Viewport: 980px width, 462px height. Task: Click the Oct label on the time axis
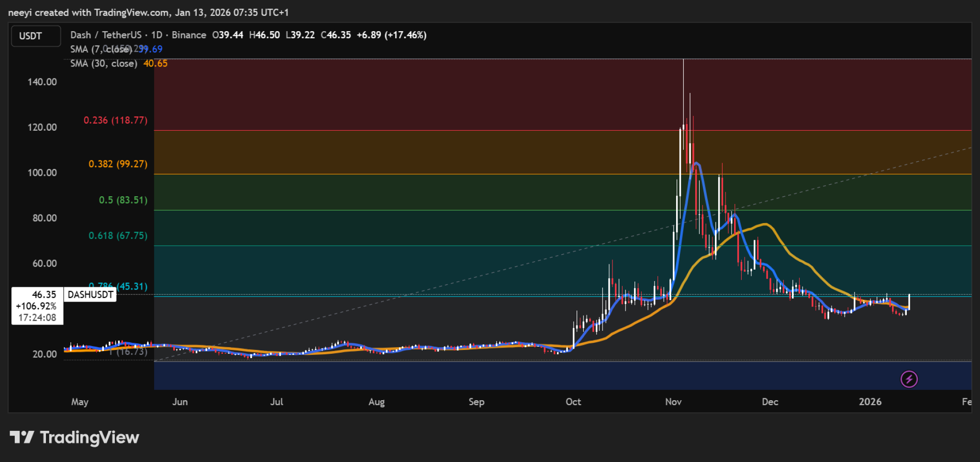pyautogui.click(x=573, y=402)
